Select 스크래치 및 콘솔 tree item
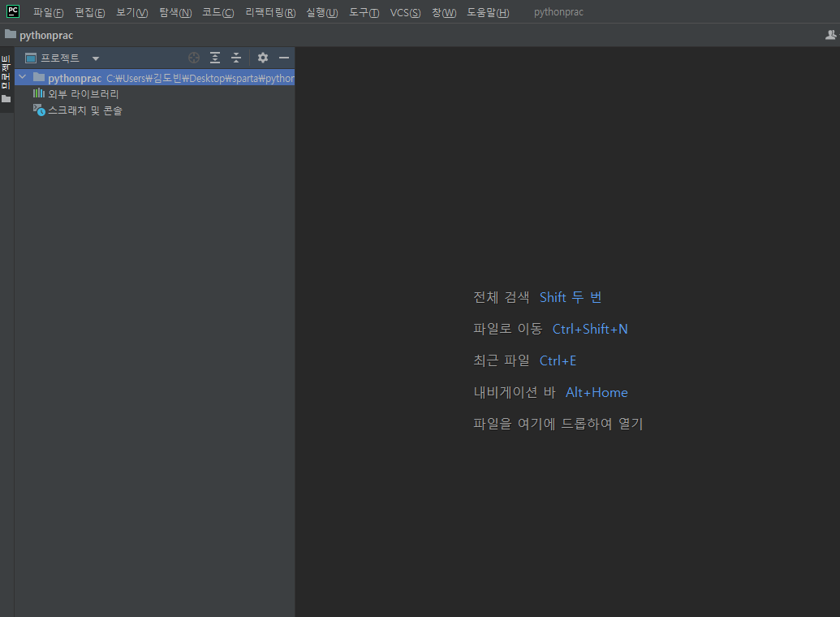This screenshot has height=617, width=840. 85,110
